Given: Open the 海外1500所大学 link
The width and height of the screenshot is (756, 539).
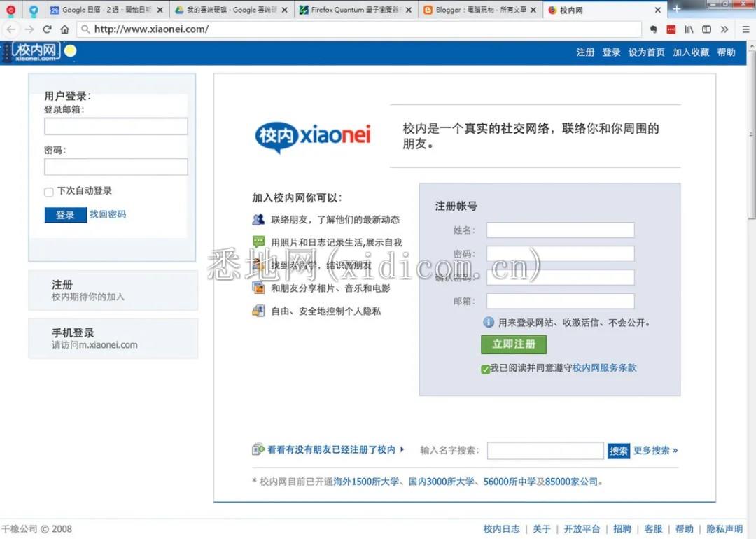Looking at the screenshot, I should click(366, 482).
